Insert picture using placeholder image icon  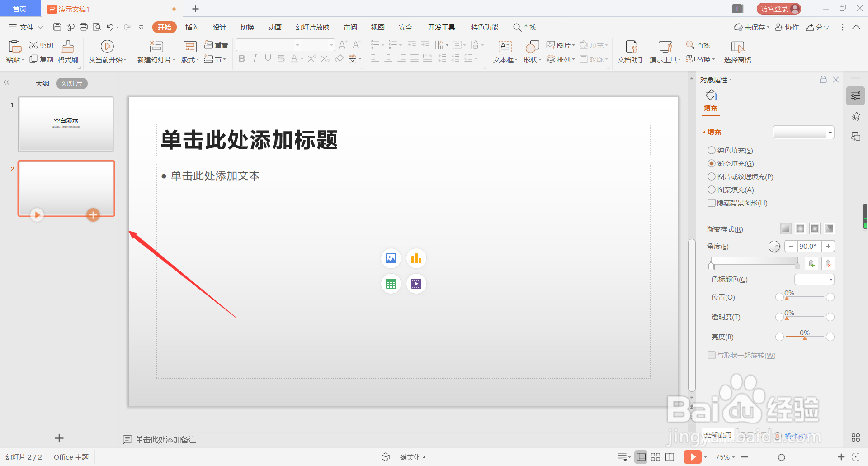[391, 258]
